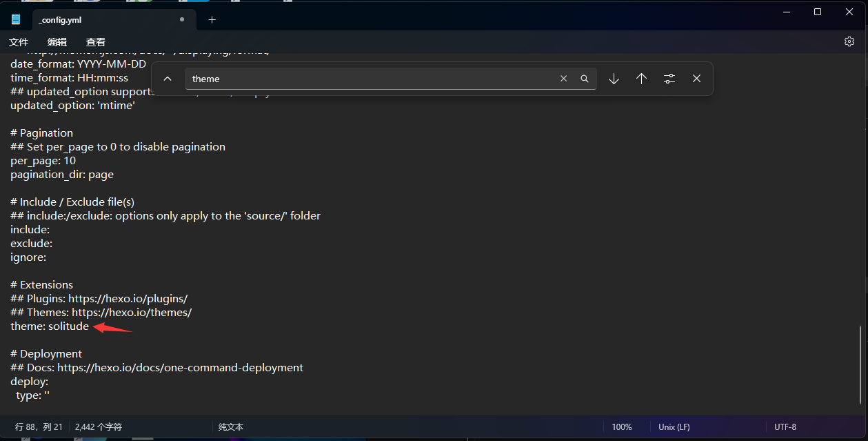
Task: Clear the search text with X icon
Action: click(563, 79)
